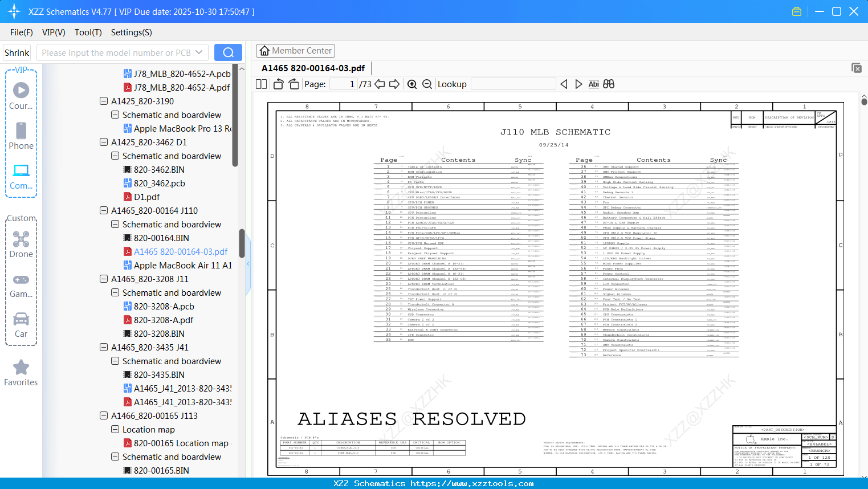Viewport: 868px width, 489px height.
Task: Rotate the page clockwise
Action: click(x=294, y=84)
